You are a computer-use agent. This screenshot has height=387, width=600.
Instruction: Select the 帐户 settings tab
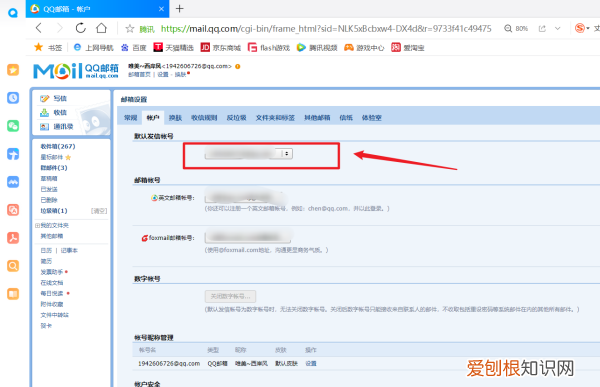click(x=153, y=118)
